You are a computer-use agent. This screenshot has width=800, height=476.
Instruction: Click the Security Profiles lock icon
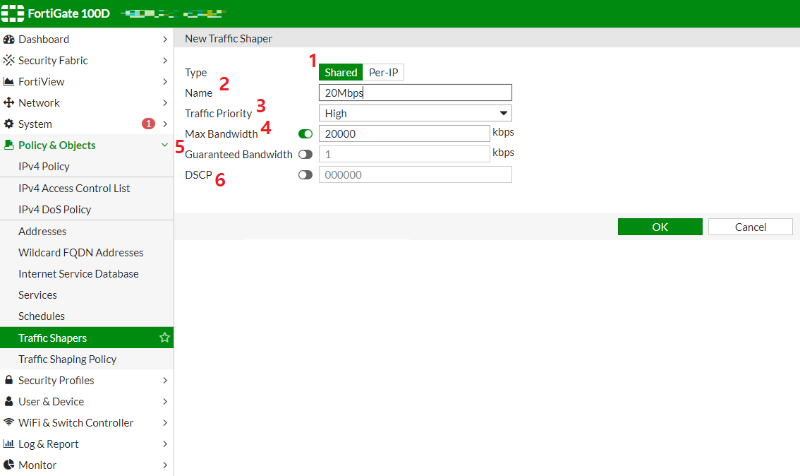coord(9,380)
